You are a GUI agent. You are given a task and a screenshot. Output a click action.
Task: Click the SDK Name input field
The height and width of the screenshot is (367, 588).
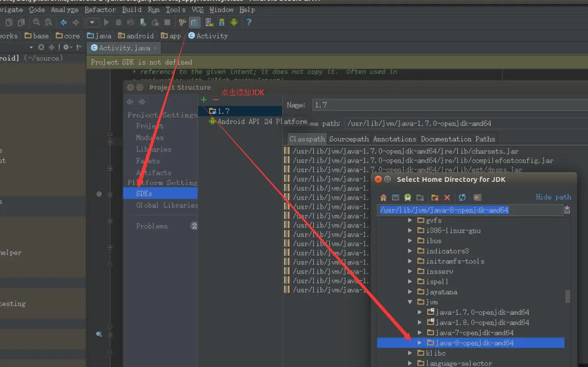click(x=450, y=105)
